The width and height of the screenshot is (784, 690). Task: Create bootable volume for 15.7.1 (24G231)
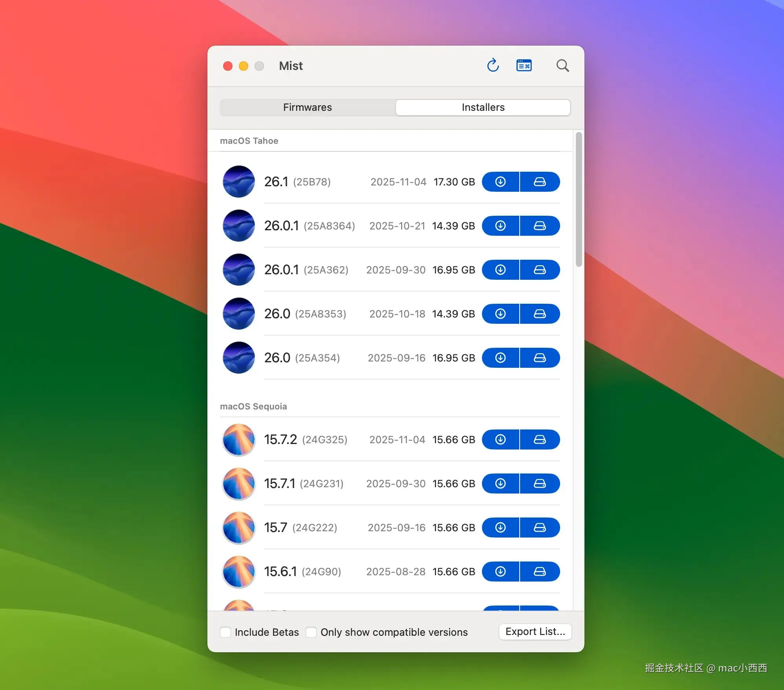coord(540,483)
